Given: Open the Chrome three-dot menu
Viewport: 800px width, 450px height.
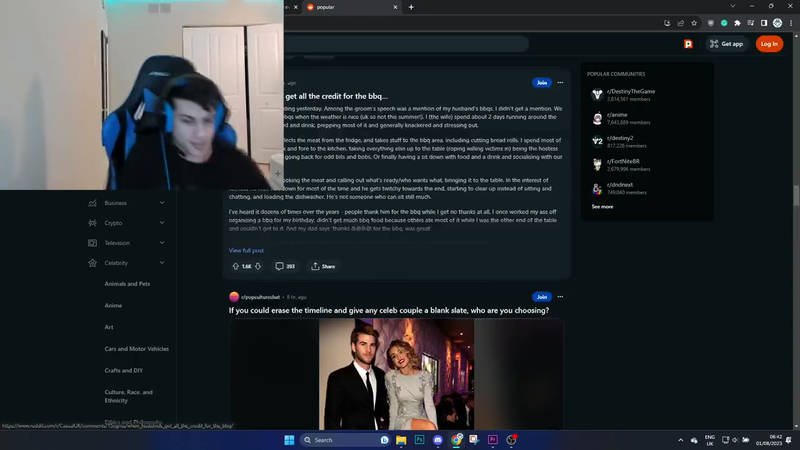Looking at the screenshot, I should [791, 23].
